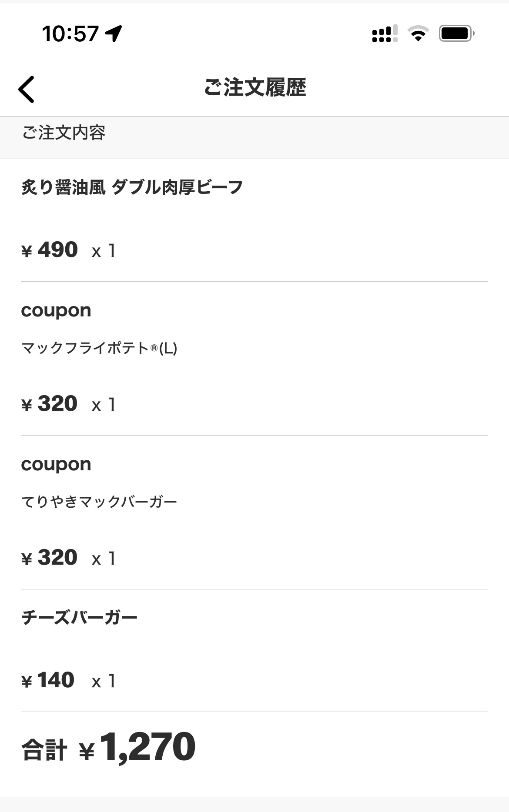Viewport: 509px width, 812px height.
Task: Tap the 10:57 clock in status bar
Action: (x=70, y=33)
